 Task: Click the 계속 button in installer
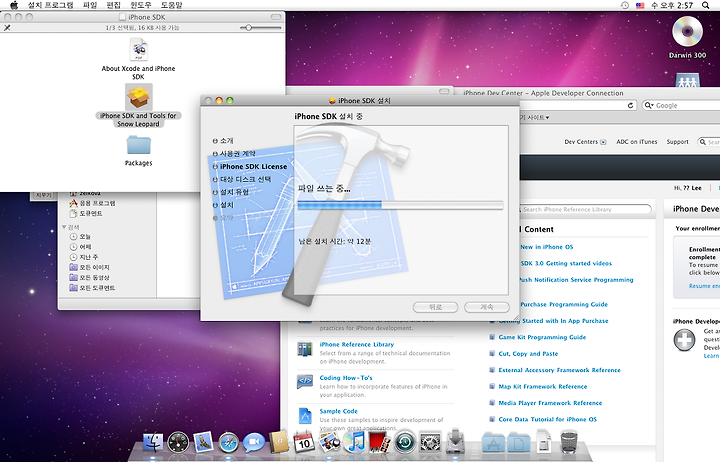[x=487, y=307]
